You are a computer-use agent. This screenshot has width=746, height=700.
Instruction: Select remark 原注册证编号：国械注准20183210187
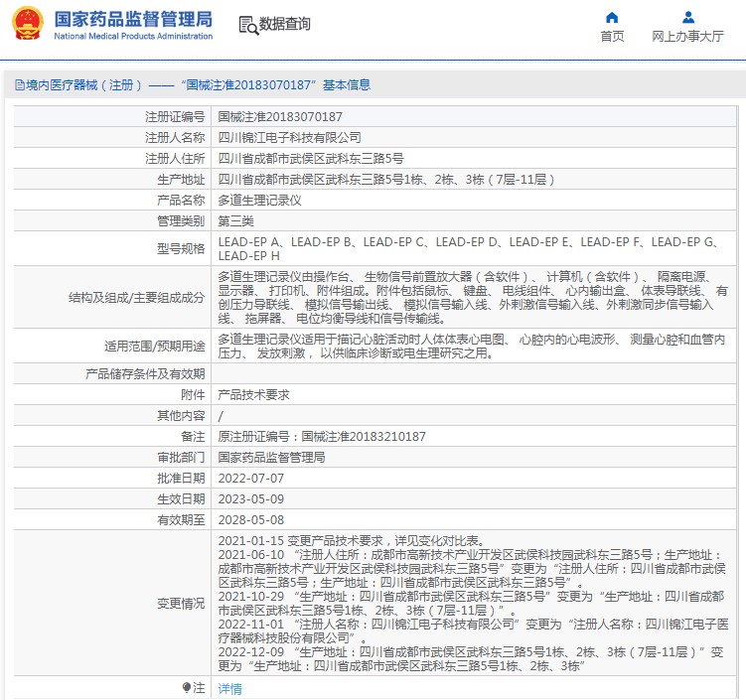pyautogui.click(x=322, y=437)
